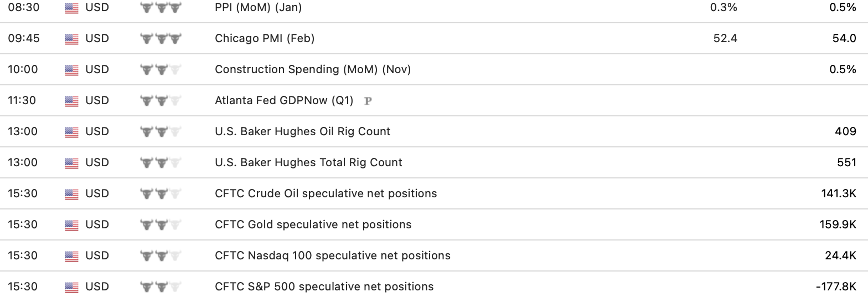
Task: Open the PPI (MoM) (Jan) event
Action: point(258,8)
